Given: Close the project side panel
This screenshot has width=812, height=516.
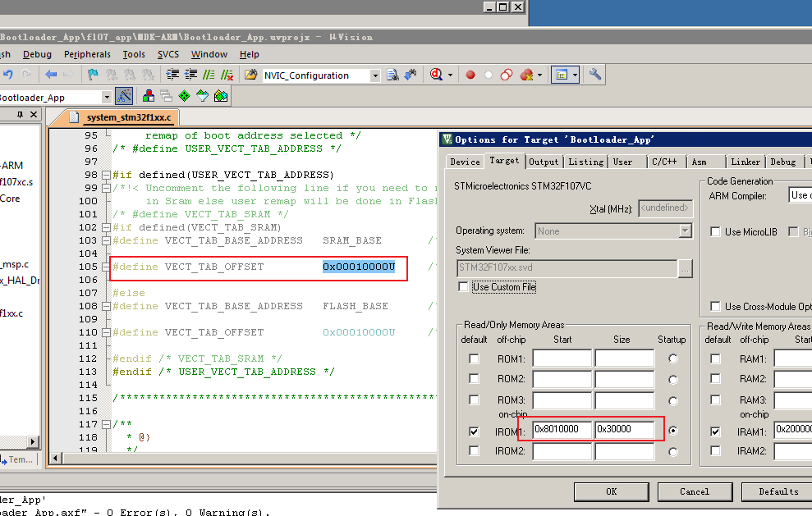Looking at the screenshot, I should (x=34, y=114).
